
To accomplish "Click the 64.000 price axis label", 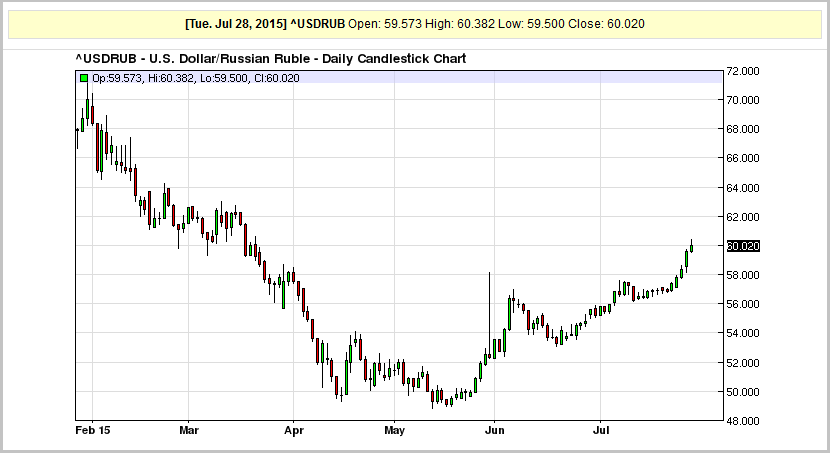I will [x=743, y=188].
